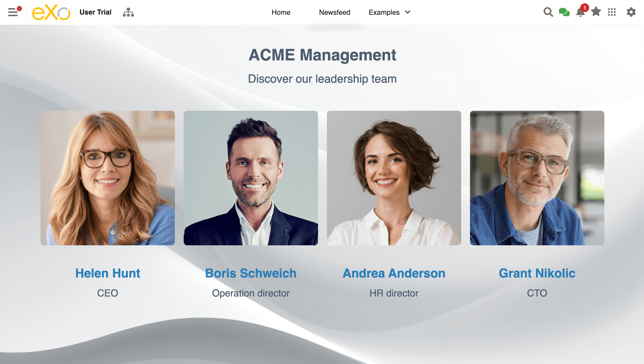Click the eXo logo

(x=51, y=12)
